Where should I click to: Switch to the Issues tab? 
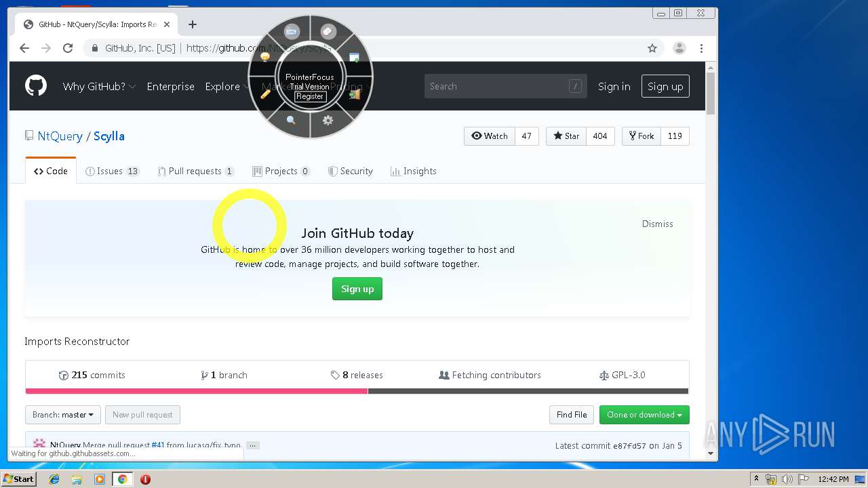pos(113,171)
